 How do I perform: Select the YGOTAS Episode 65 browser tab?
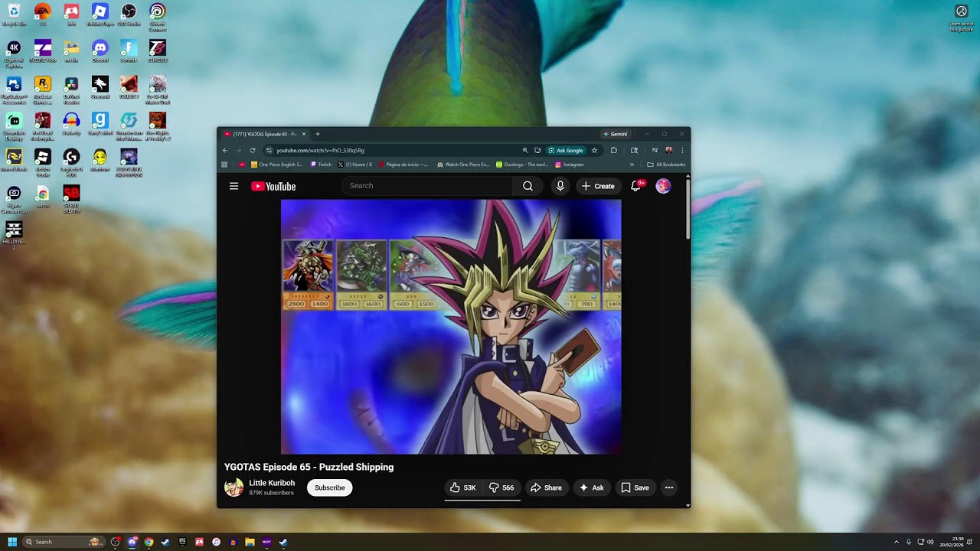[265, 134]
